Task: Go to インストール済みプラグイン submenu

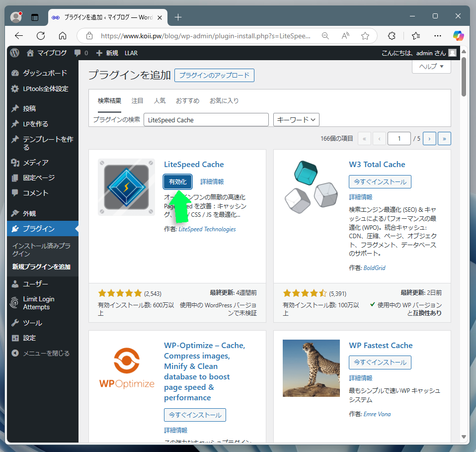Action: pyautogui.click(x=41, y=250)
